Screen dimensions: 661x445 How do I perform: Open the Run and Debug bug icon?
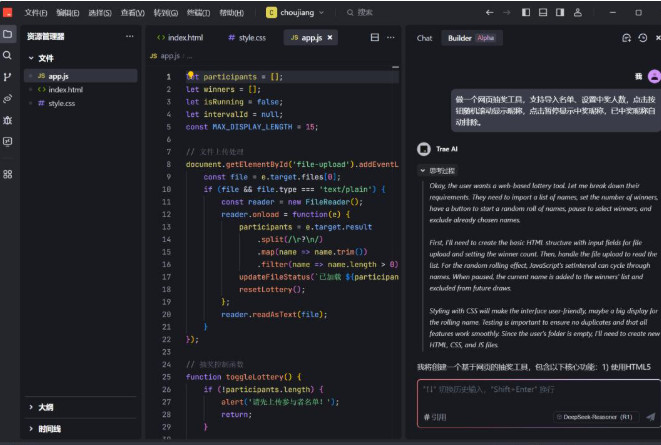pos(8,121)
